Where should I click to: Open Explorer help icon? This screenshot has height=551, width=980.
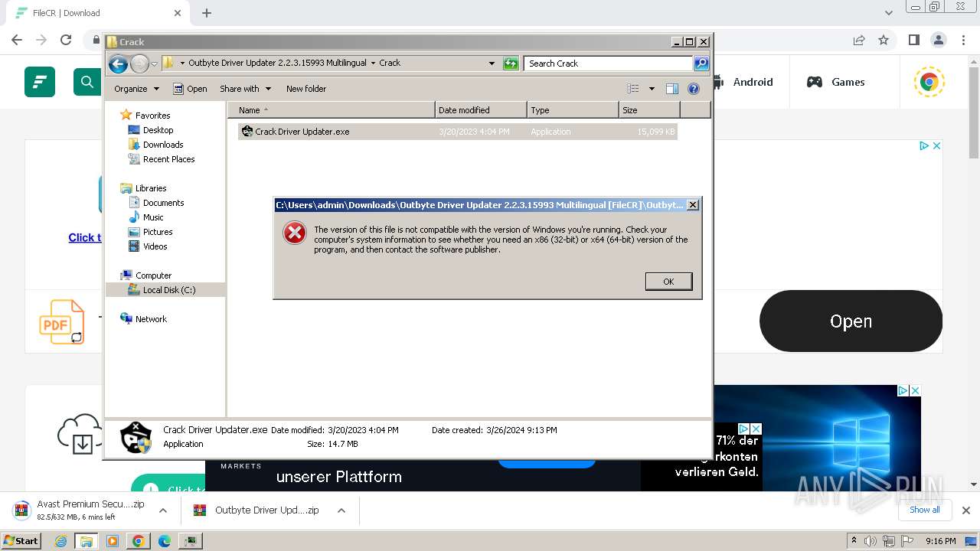point(694,89)
